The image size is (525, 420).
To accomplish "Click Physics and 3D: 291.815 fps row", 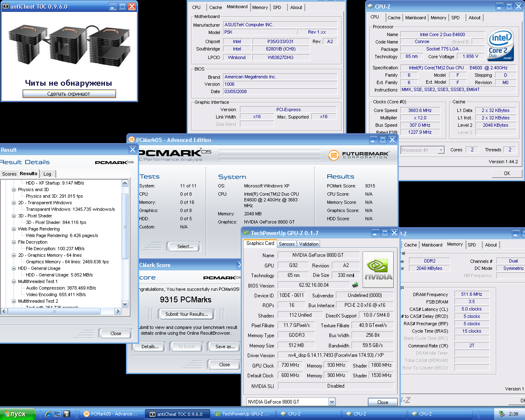I will [55, 196].
